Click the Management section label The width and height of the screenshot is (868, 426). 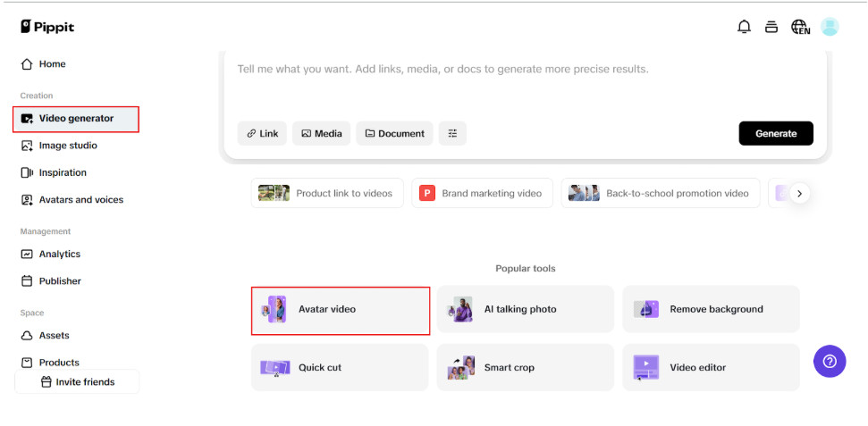(x=46, y=231)
